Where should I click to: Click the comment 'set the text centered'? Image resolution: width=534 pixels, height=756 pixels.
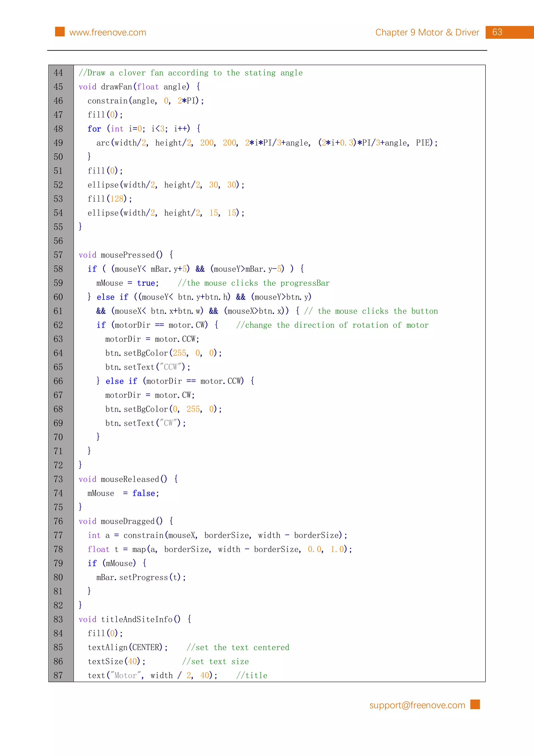click(238, 647)
